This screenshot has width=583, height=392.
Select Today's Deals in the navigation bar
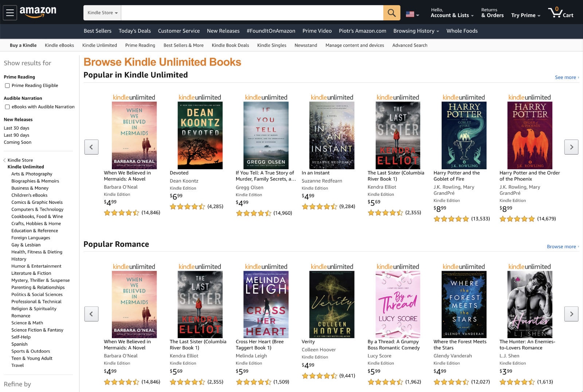(x=134, y=31)
